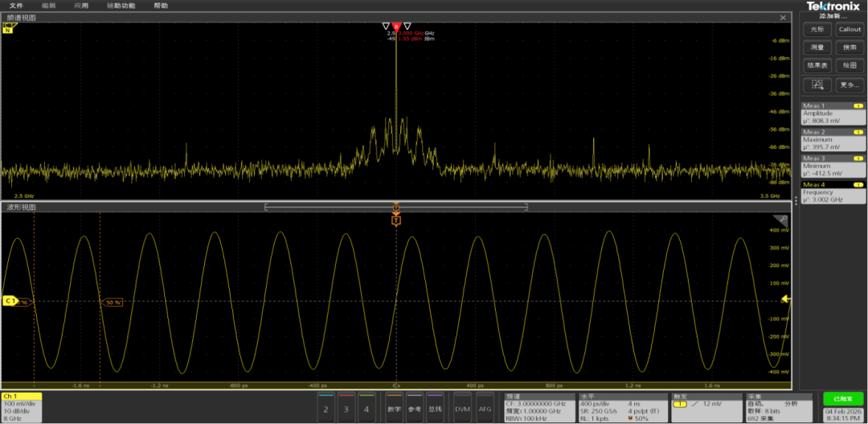Click the 测量 (measure) button
Screen dimensions: 868x424
click(x=817, y=47)
